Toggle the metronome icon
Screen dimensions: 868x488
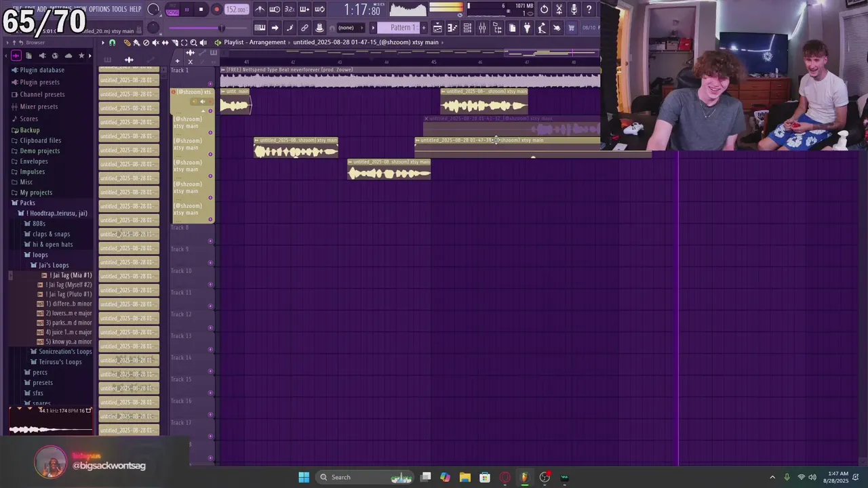click(260, 9)
